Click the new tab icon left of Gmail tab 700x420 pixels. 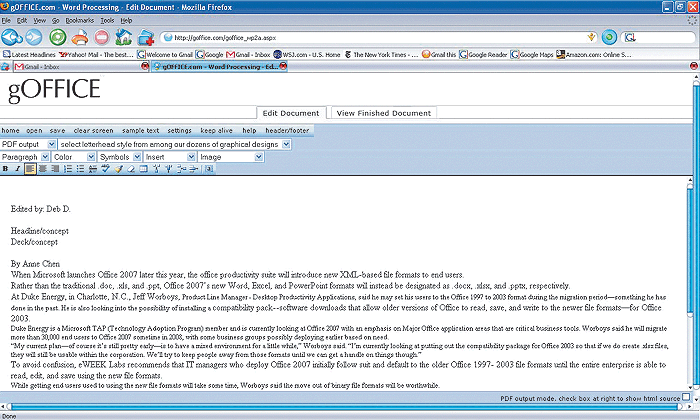(x=5, y=67)
